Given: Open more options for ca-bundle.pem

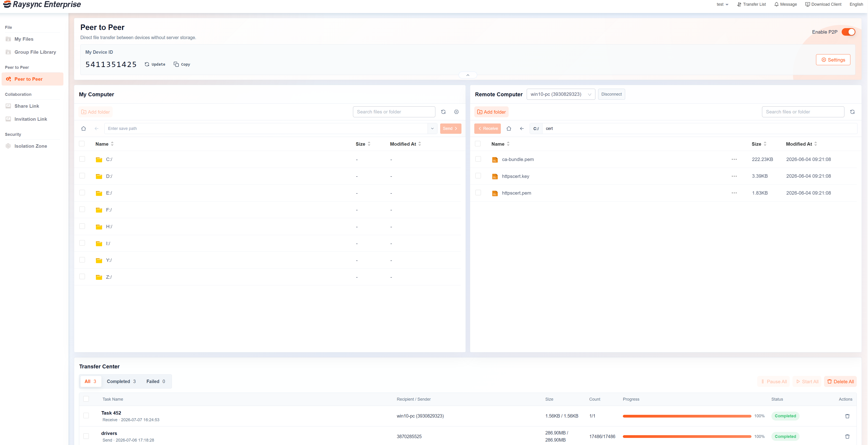Looking at the screenshot, I should [734, 159].
